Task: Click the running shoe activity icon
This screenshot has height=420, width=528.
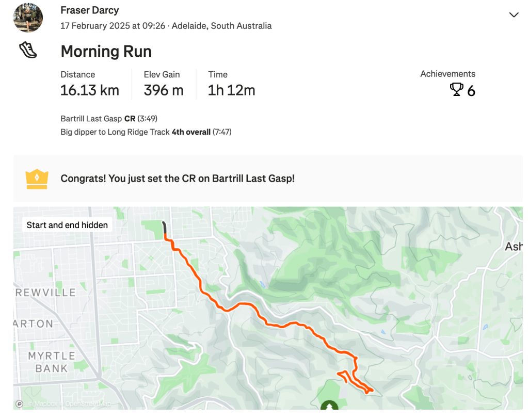Action: tap(28, 50)
